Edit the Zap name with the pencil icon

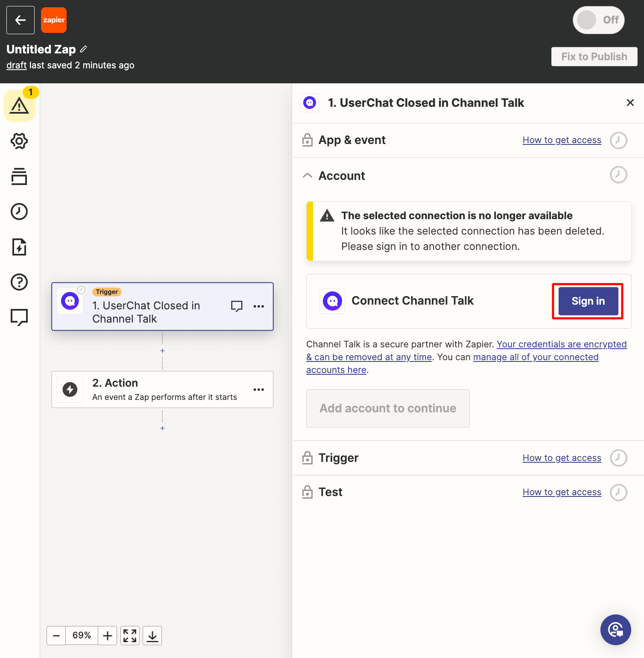click(x=84, y=49)
